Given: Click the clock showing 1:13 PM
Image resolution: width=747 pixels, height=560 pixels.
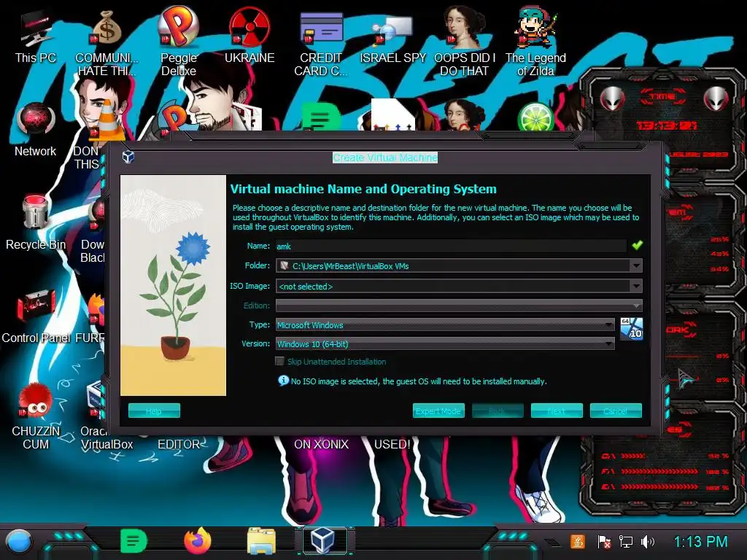Looking at the screenshot, I should pos(700,542).
